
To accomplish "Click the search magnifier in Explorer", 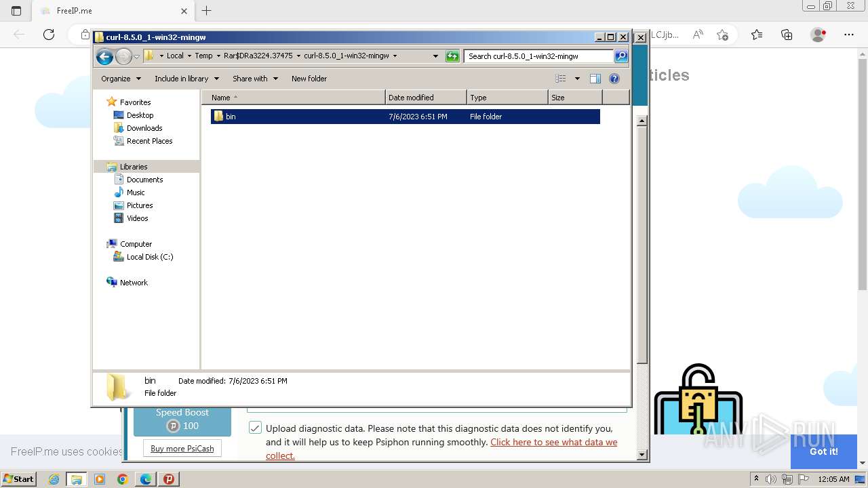I will pyautogui.click(x=621, y=56).
